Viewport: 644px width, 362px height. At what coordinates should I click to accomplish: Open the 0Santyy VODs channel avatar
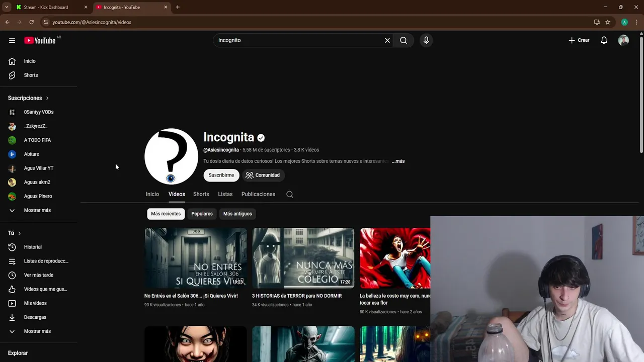pyautogui.click(x=12, y=112)
